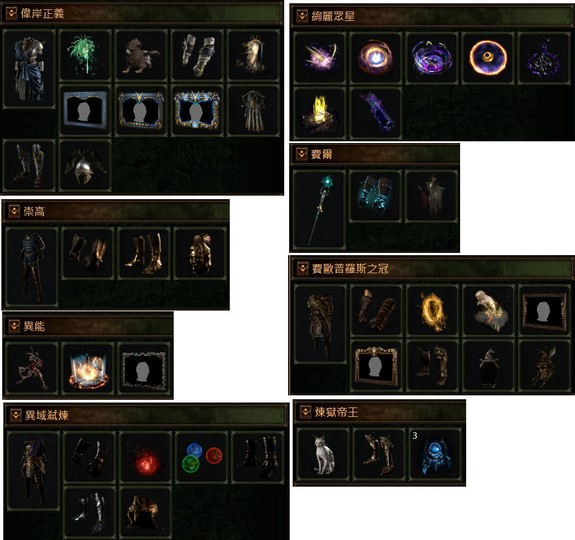The width and height of the screenshot is (575, 540).
Task: Collapse the 偉岸正義 section arrow
Action: [11, 14]
